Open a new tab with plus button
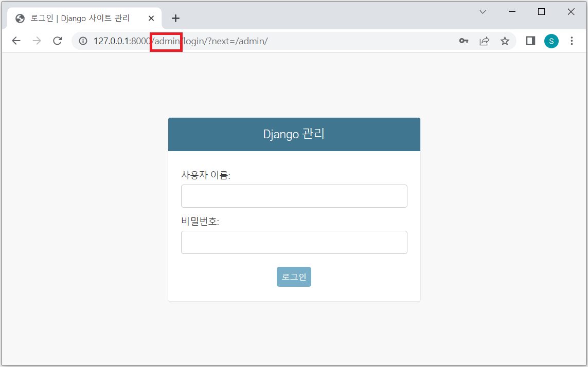This screenshot has height=367, width=588. 175,18
